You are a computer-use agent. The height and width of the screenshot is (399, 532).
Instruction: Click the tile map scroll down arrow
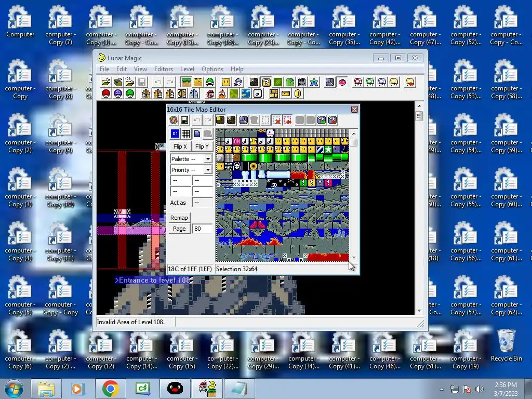353,258
